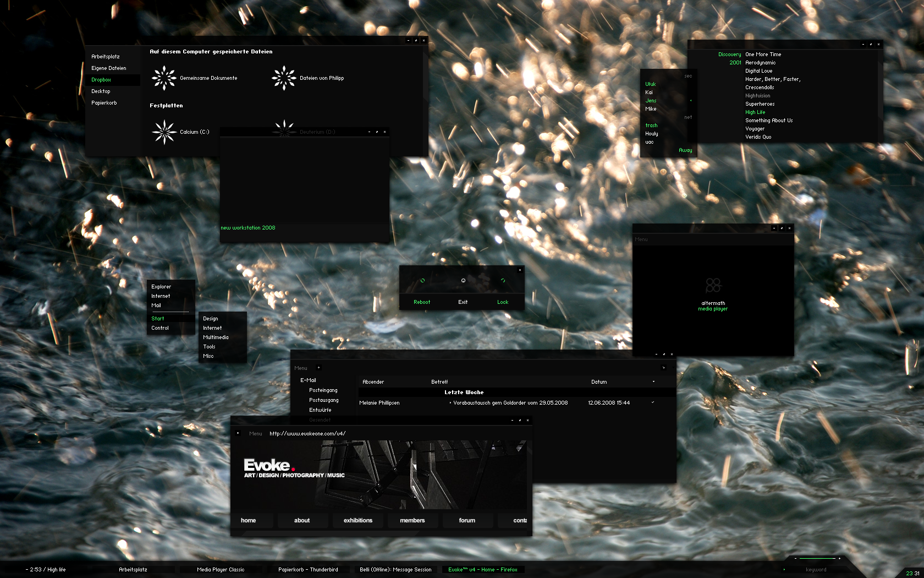Open the Menu in media player window
This screenshot has height=578, width=924.
click(x=641, y=239)
